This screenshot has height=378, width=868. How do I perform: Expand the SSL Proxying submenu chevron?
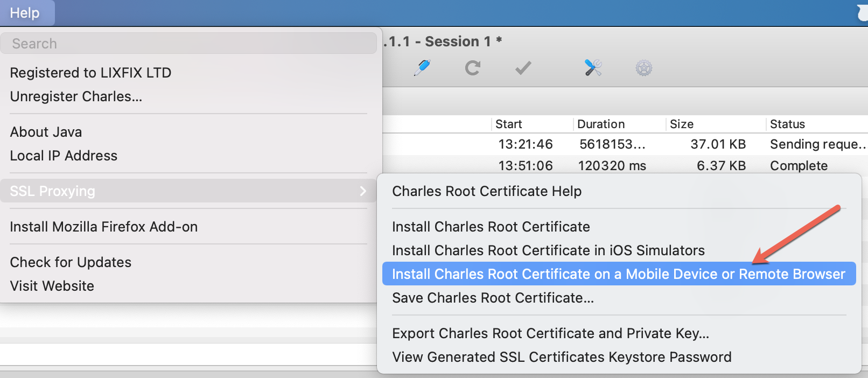[x=363, y=191]
